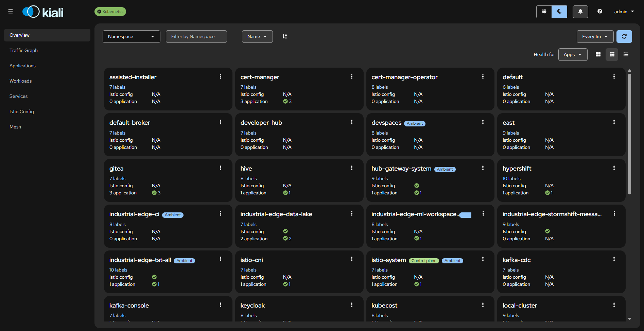Click the kafka-console namespace title
Screen dimensions: 644x331
[129, 306]
